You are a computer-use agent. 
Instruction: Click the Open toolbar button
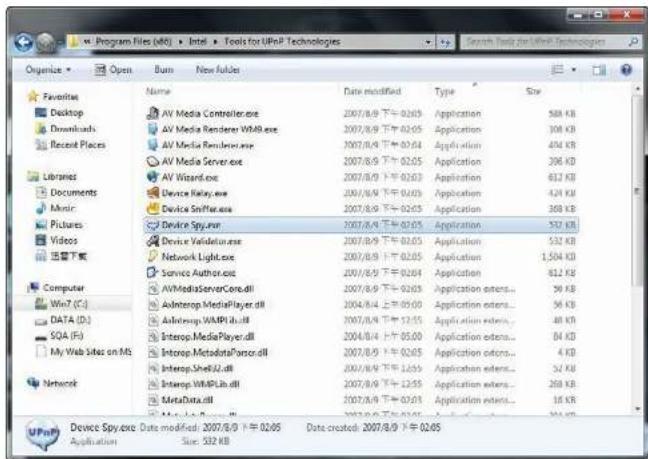click(x=113, y=70)
